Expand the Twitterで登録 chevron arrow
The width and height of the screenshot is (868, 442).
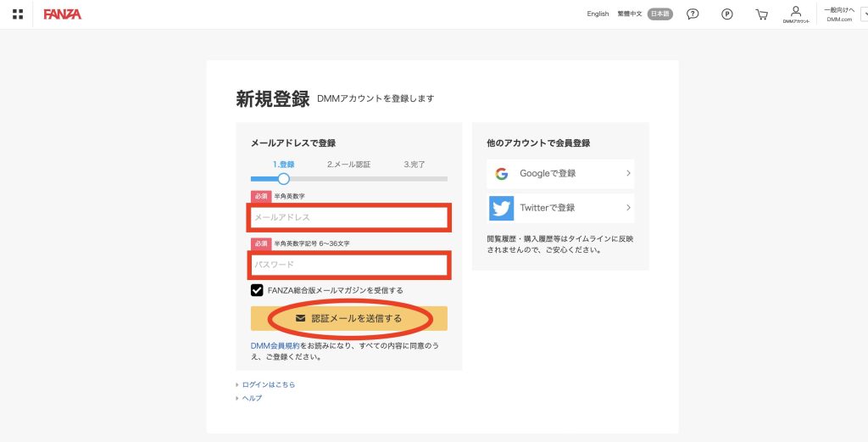(x=628, y=208)
